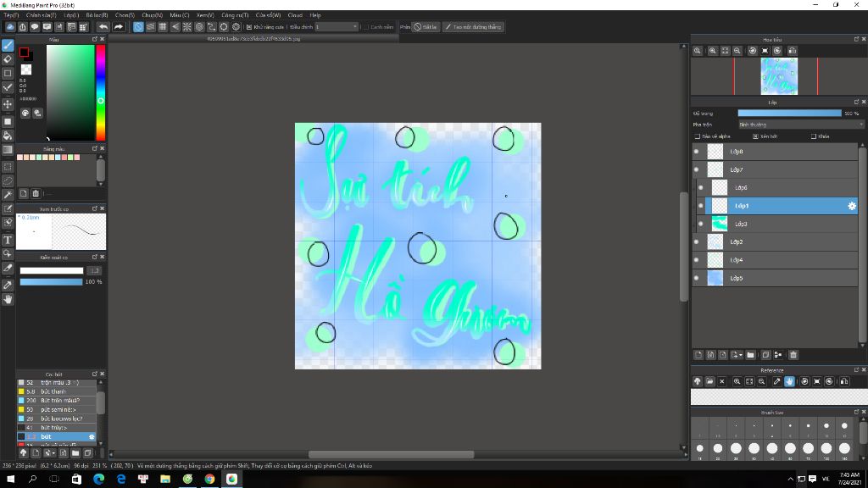The height and width of the screenshot is (488, 868).
Task: Select brush 'bút thanh' in brush list
Action: (57, 391)
